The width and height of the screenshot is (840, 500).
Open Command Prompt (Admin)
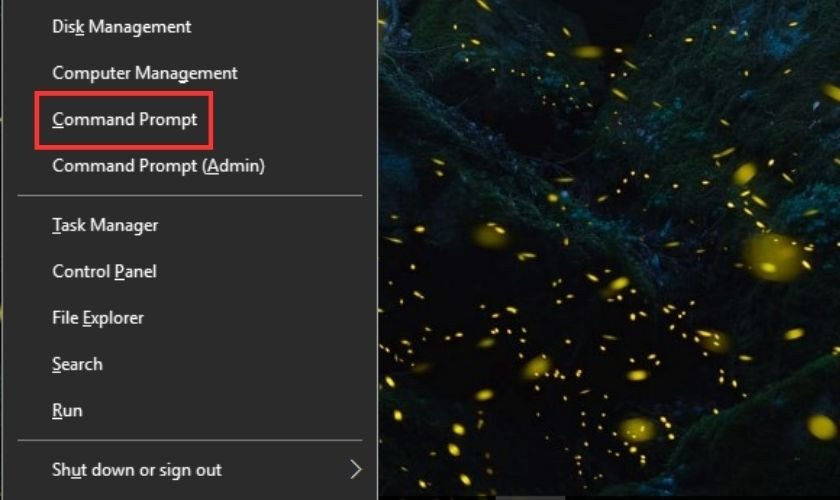(x=158, y=166)
